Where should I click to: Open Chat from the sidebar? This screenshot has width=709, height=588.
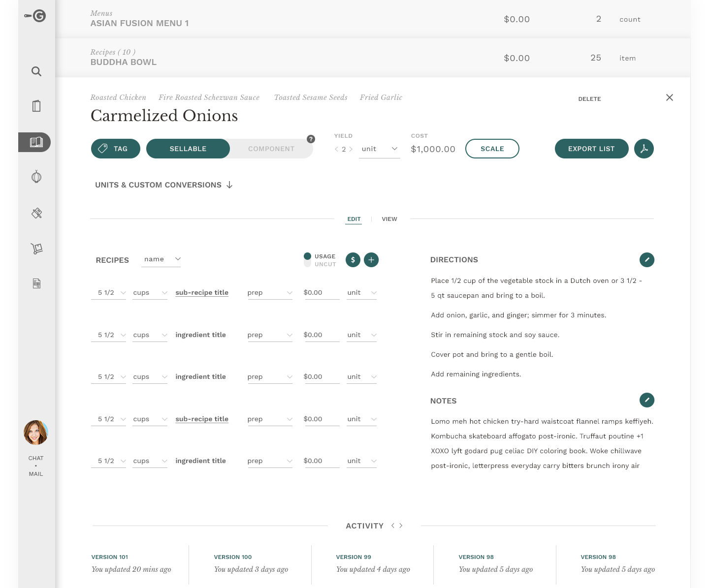(36, 458)
